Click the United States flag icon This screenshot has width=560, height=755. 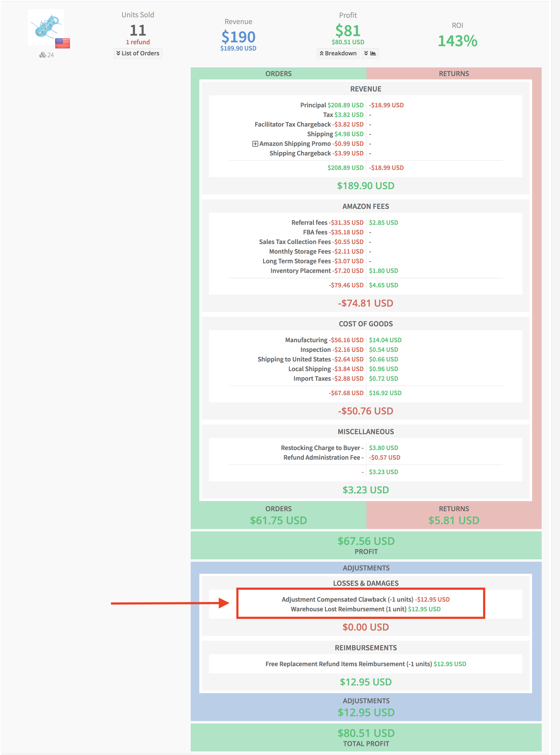63,43
